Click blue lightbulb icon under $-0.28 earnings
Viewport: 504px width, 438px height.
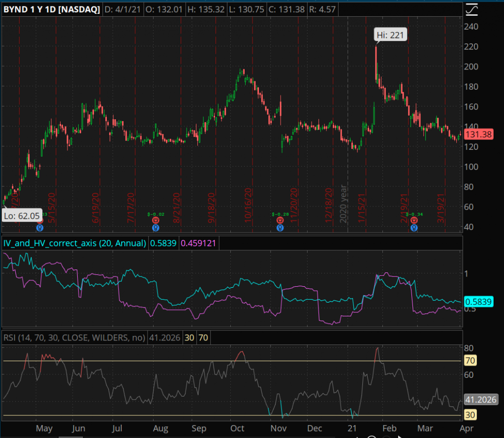click(280, 228)
